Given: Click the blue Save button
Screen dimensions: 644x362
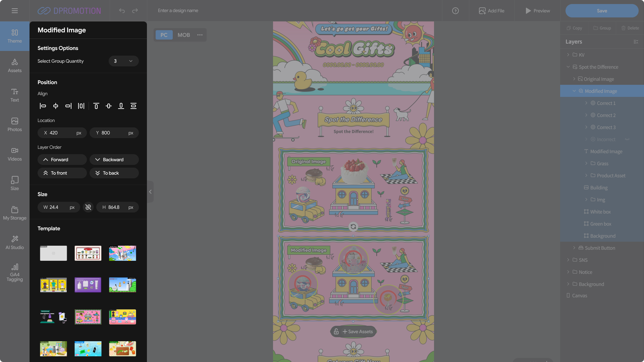Looking at the screenshot, I should pos(602,11).
